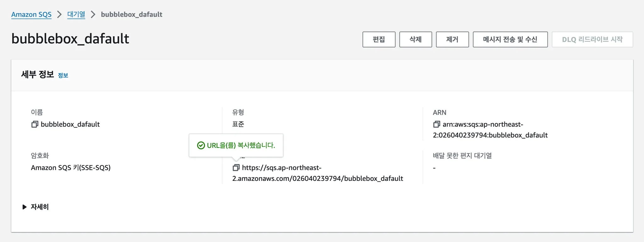Click the Amazon SQS 키(SSE-SQS) value
The image size is (644, 242).
(x=71, y=168)
